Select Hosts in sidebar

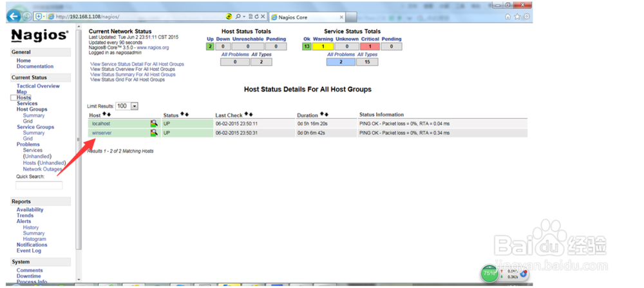click(x=23, y=98)
